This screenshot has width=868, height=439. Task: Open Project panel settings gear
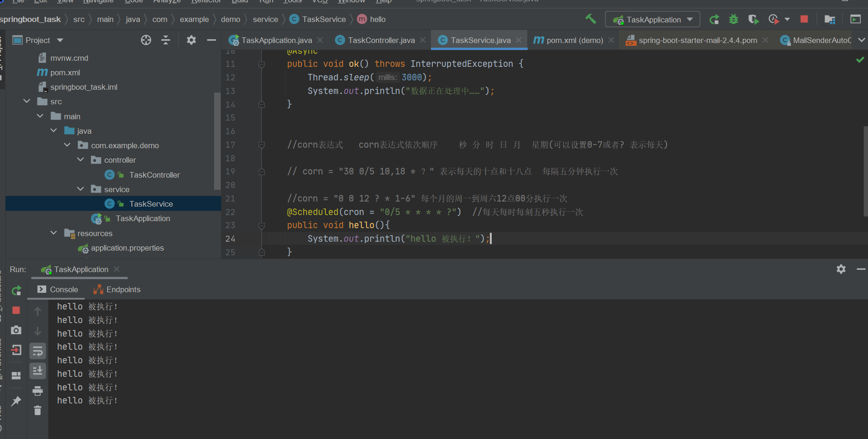coord(191,40)
